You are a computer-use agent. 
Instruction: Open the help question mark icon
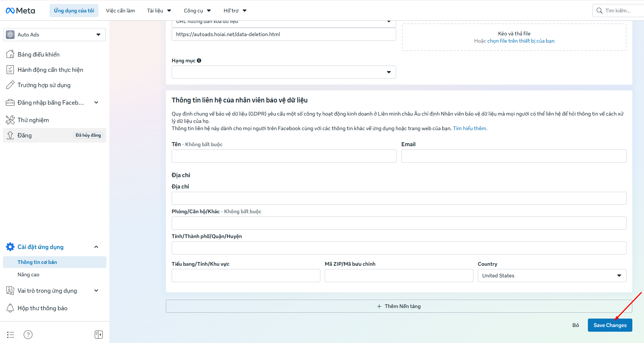(x=28, y=335)
